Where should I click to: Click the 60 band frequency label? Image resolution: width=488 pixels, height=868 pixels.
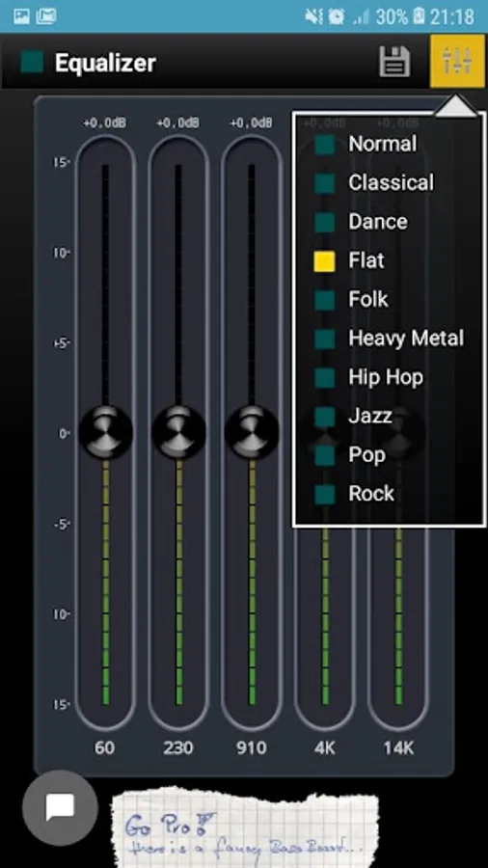[104, 747]
